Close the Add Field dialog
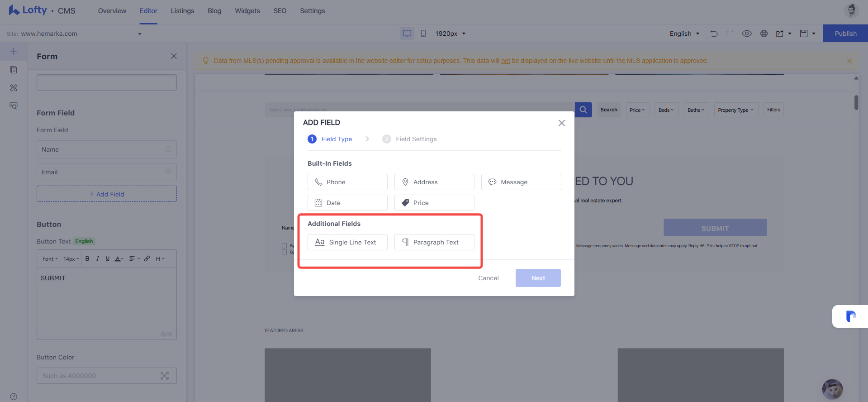The image size is (868, 402). pos(562,123)
